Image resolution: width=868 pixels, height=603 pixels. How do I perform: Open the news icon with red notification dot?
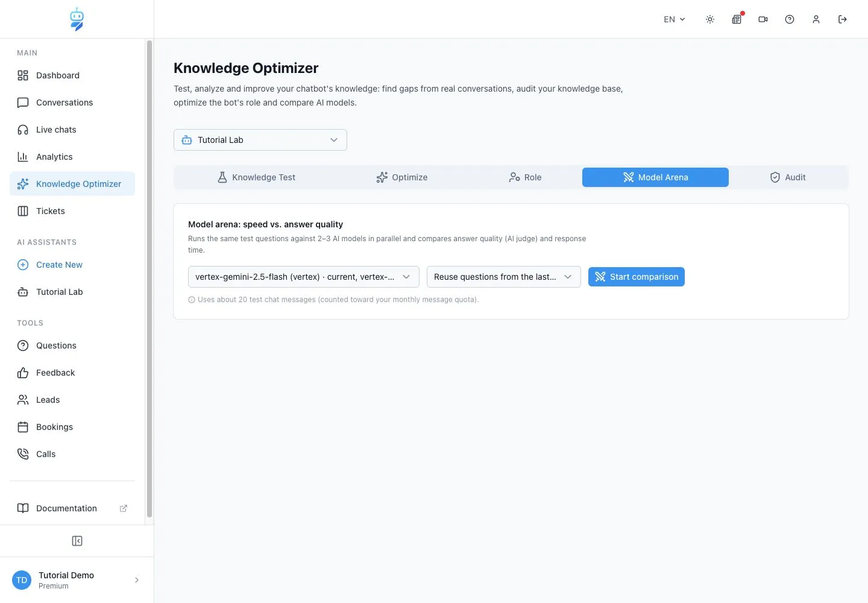point(737,19)
